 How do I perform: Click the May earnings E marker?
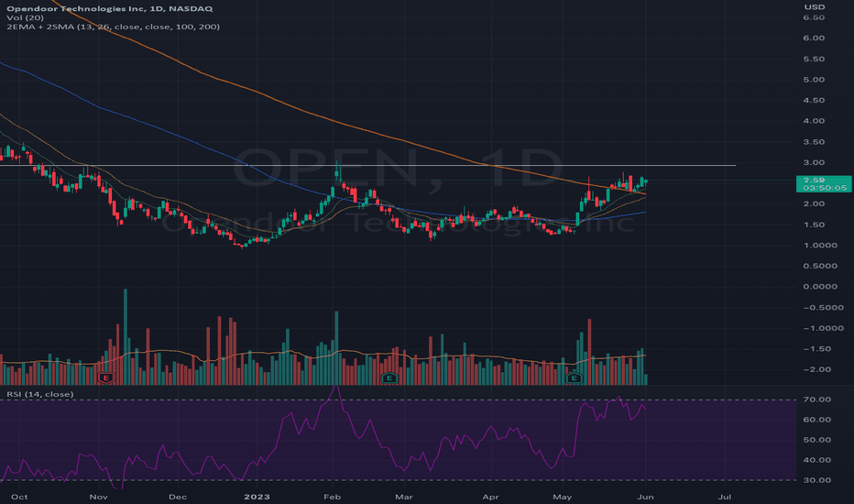(574, 378)
